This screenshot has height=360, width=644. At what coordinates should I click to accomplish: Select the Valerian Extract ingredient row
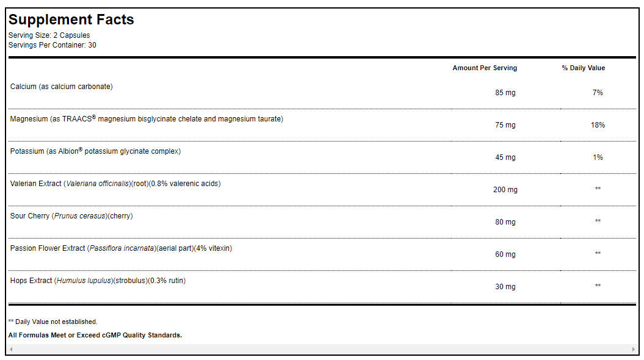115,184
